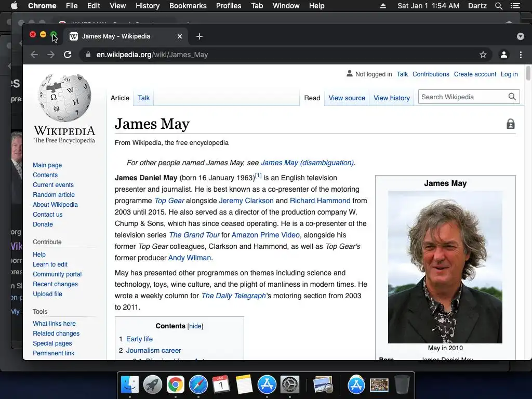Click Create account
The height and width of the screenshot is (399, 532).
coord(475,74)
